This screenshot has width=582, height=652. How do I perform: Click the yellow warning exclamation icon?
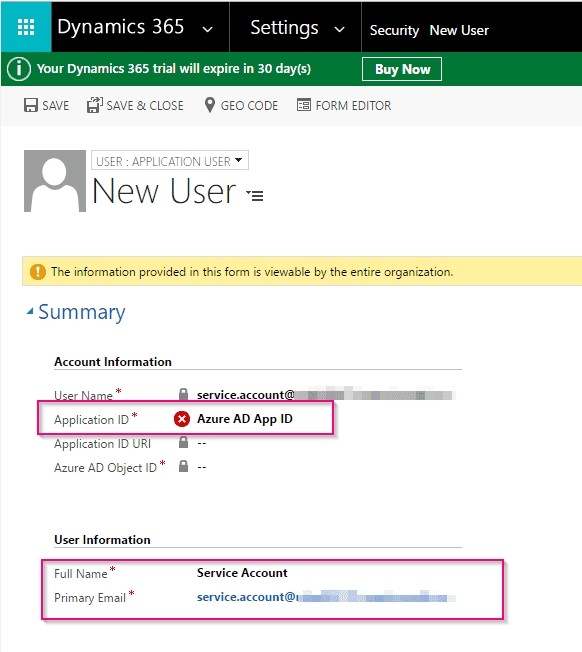point(38,272)
